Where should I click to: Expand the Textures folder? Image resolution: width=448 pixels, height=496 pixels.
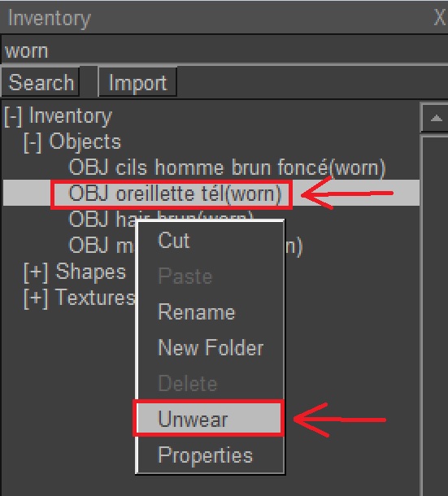tap(36, 298)
